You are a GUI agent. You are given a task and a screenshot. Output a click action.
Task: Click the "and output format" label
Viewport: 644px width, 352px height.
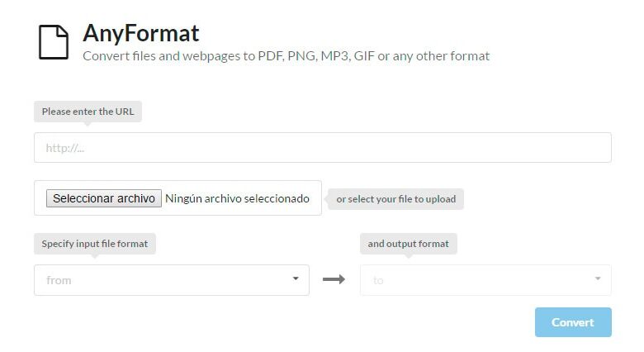pos(409,244)
